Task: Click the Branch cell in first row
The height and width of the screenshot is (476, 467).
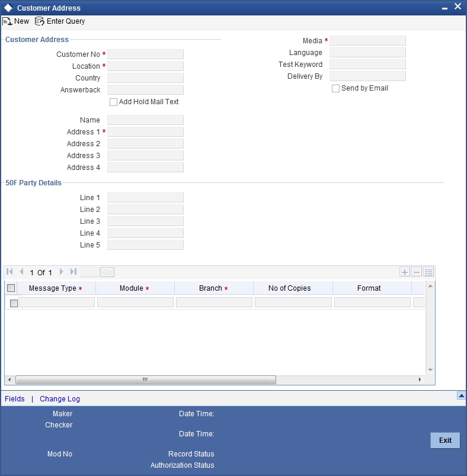Action: coord(214,303)
